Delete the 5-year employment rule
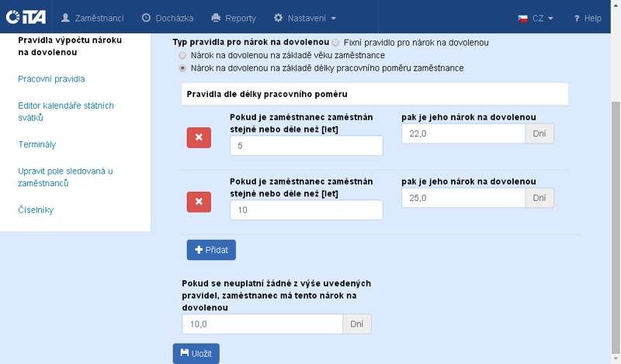The image size is (621, 364). 199,137
